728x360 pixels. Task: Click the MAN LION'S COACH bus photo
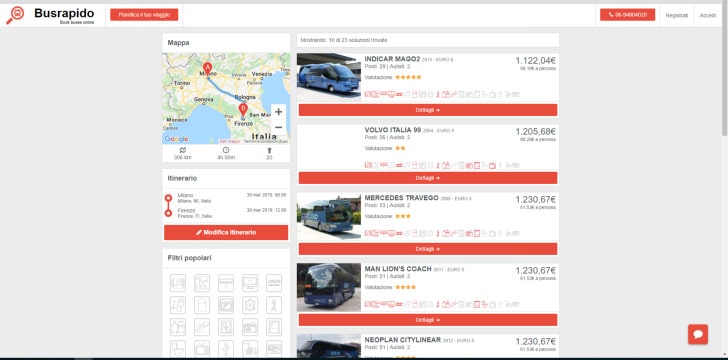tap(329, 287)
